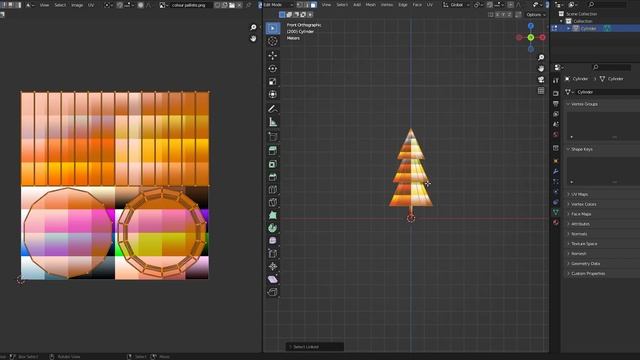The height and width of the screenshot is (360, 640).
Task: Activate the Rotate tool
Action: (x=273, y=69)
